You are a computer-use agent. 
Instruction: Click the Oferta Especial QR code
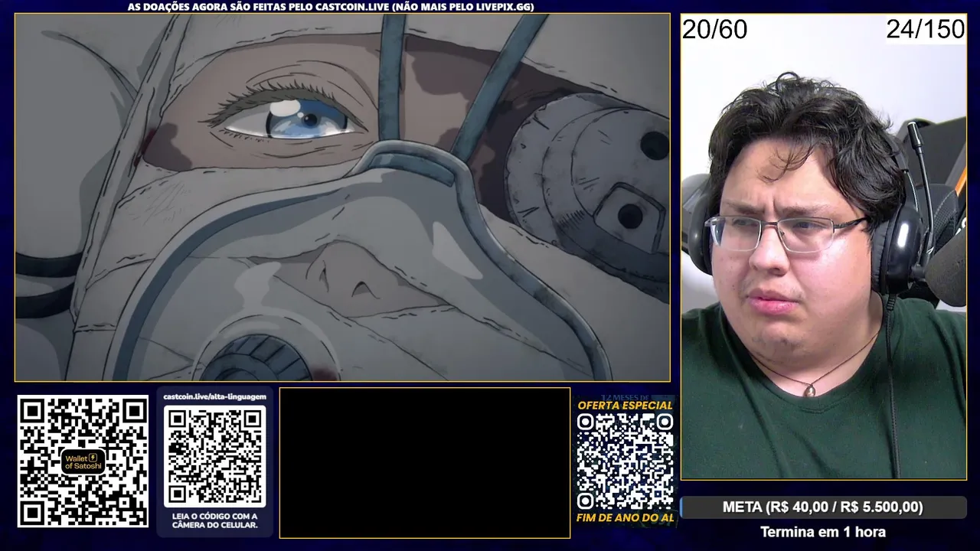tap(625, 461)
